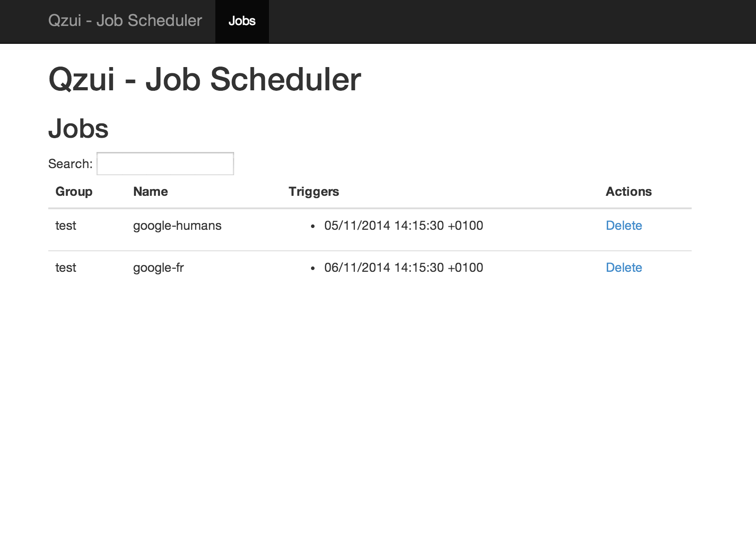The width and height of the screenshot is (756, 549).
Task: Click the Jobs section heading
Action: point(78,129)
